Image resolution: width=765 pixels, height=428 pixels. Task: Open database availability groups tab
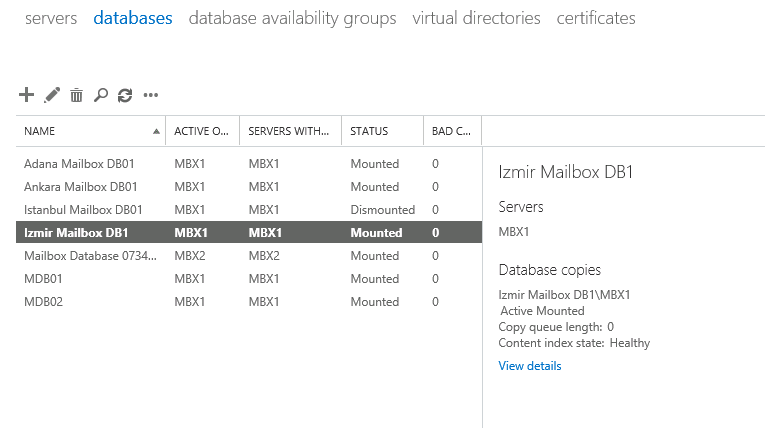(292, 19)
